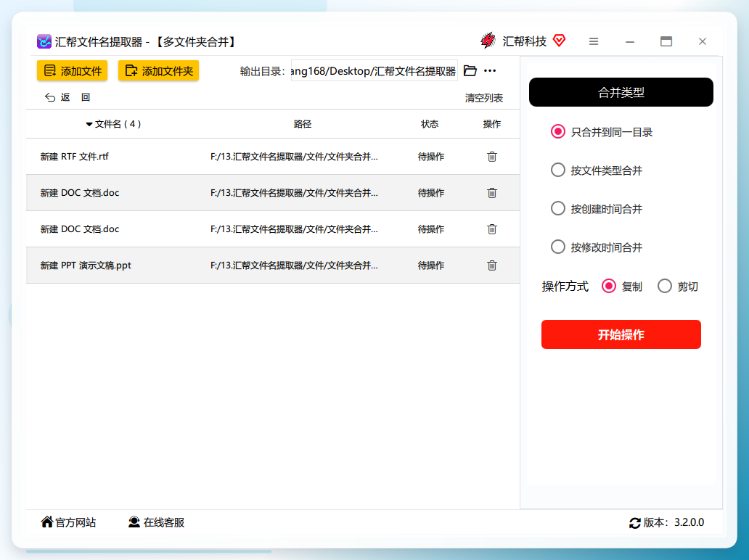Image resolution: width=749 pixels, height=560 pixels.
Task: Click the 路径 column header
Action: point(303,124)
